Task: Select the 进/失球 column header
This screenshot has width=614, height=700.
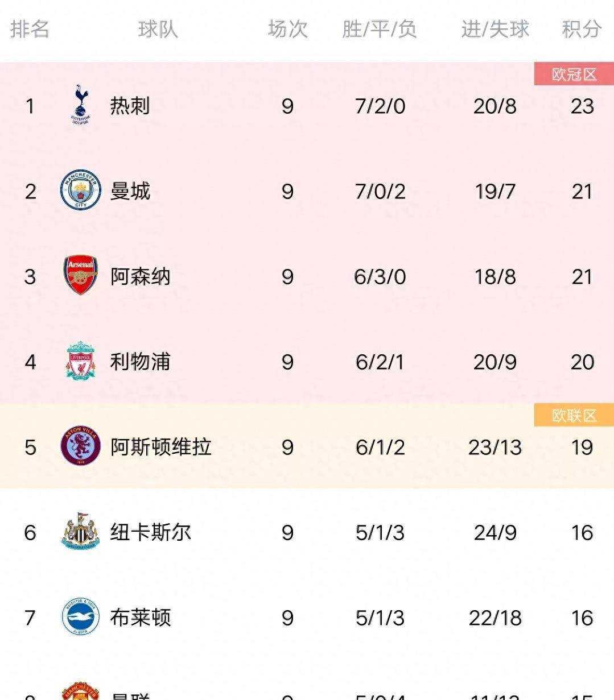Action: tap(495, 29)
